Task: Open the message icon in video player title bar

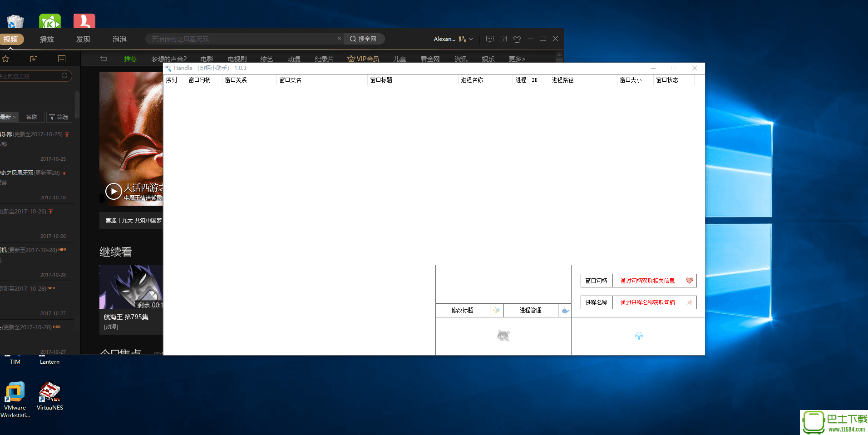Action: [489, 39]
